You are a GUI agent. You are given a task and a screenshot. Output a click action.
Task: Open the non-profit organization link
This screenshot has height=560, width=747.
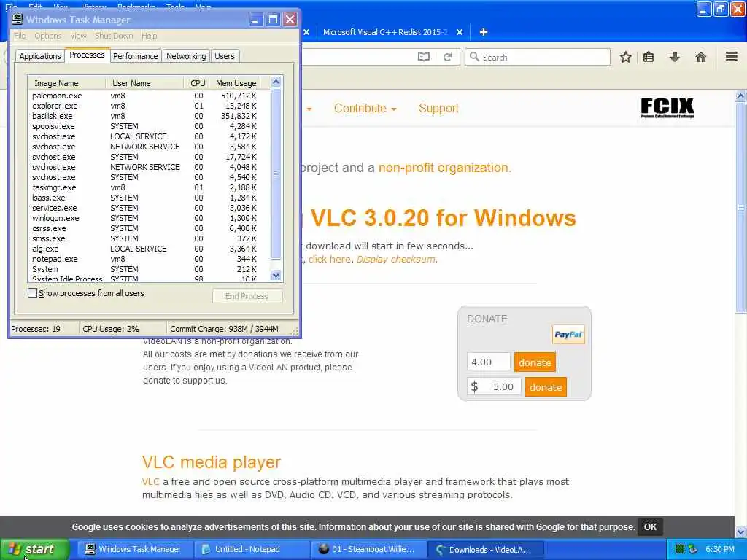point(443,168)
